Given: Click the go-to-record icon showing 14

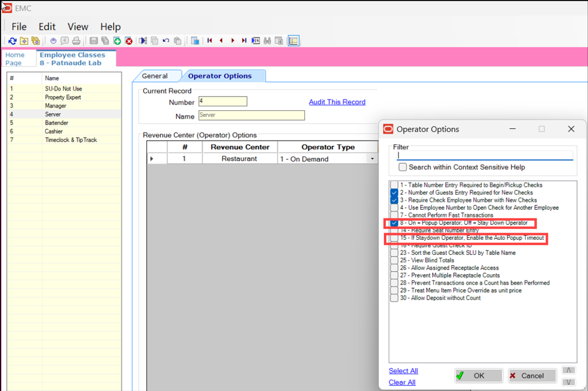Looking at the screenshot, I should coord(256,41).
